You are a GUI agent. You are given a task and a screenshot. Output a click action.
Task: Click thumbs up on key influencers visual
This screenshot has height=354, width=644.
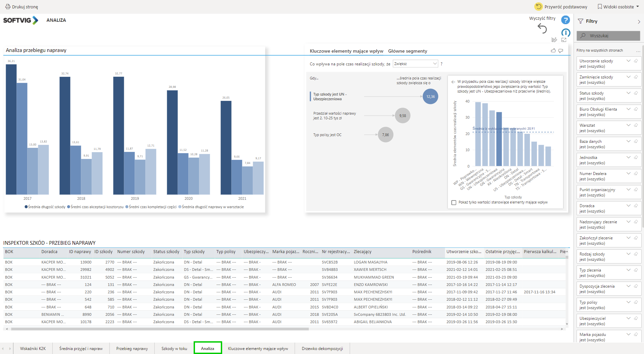click(553, 51)
